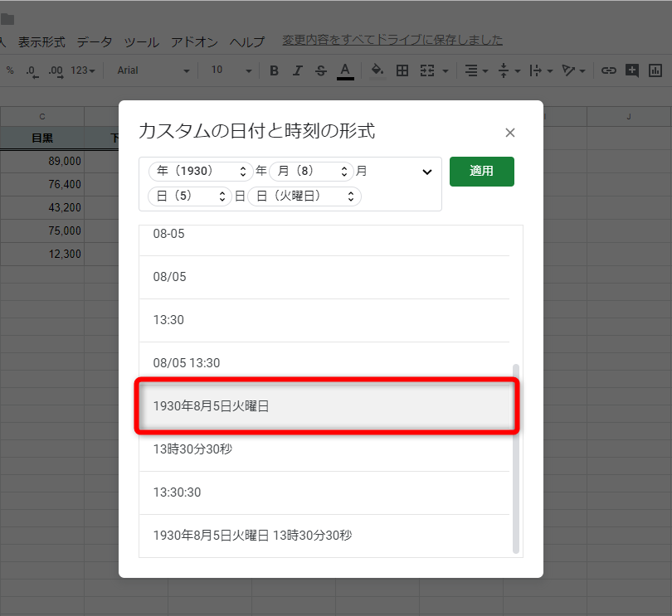Increase decimal places button
This screenshot has width=672, height=616.
coord(56,71)
